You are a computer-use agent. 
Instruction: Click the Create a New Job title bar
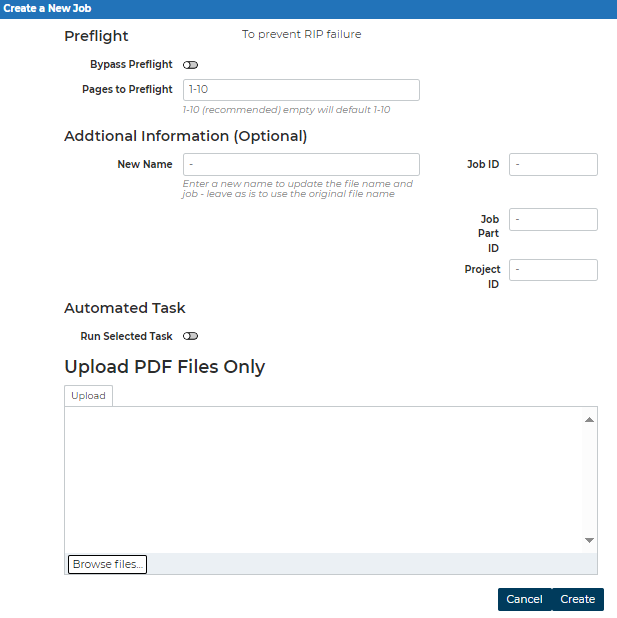308,9
